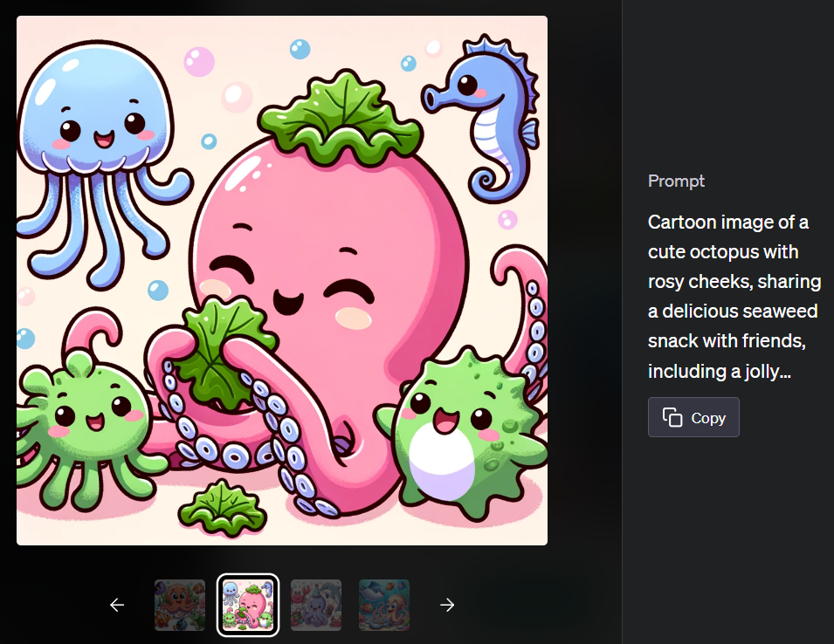Open the purple octopus party hat thumbnail

[316, 605]
